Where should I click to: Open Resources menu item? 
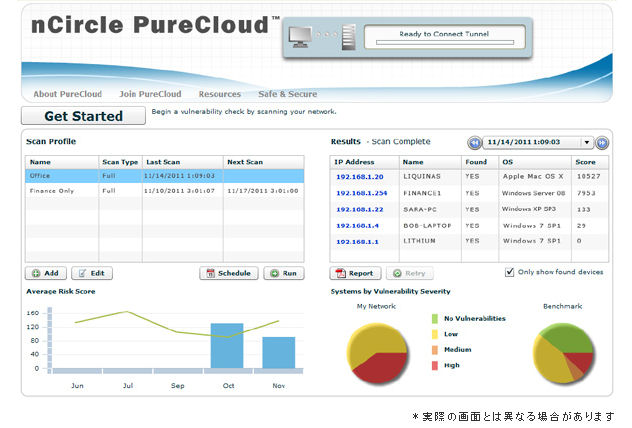pyautogui.click(x=220, y=94)
